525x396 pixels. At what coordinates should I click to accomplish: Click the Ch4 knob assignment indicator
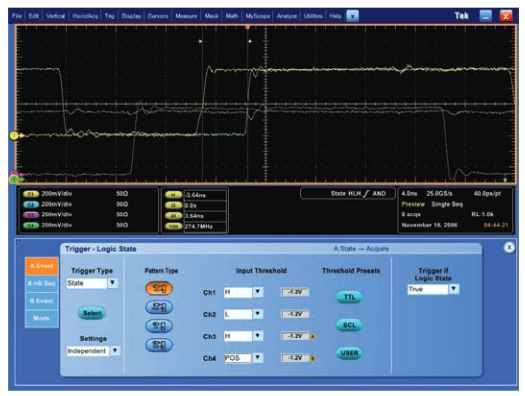[313, 359]
